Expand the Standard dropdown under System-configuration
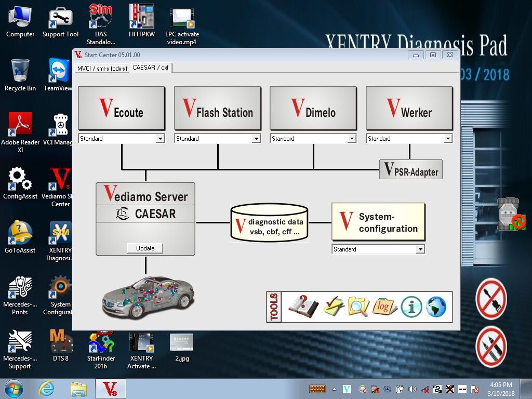This screenshot has height=399, width=532. tap(420, 249)
